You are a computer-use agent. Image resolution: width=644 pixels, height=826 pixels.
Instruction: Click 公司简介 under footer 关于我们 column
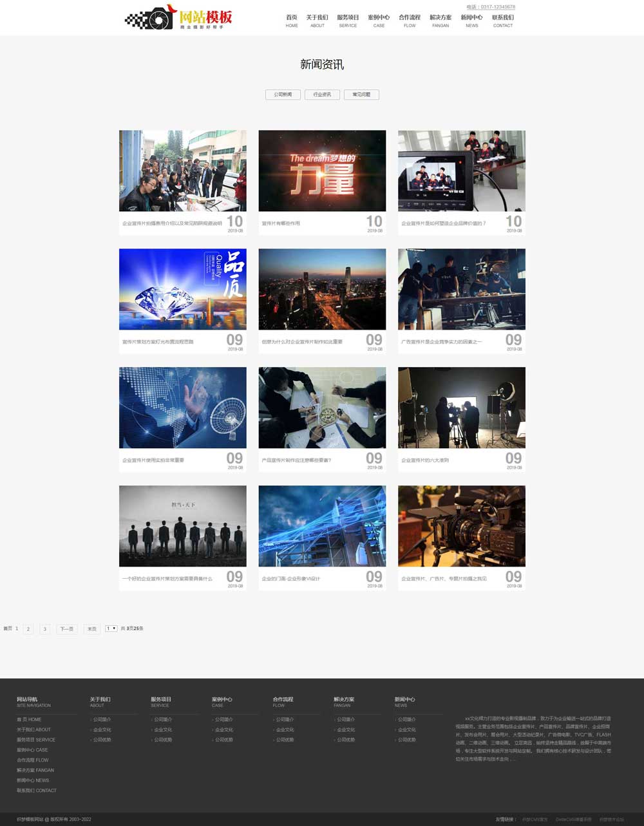click(102, 720)
